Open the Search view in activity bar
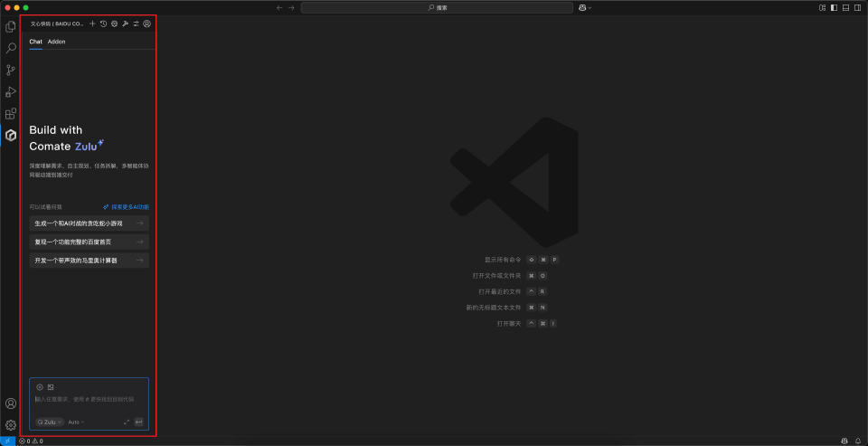 11,48
